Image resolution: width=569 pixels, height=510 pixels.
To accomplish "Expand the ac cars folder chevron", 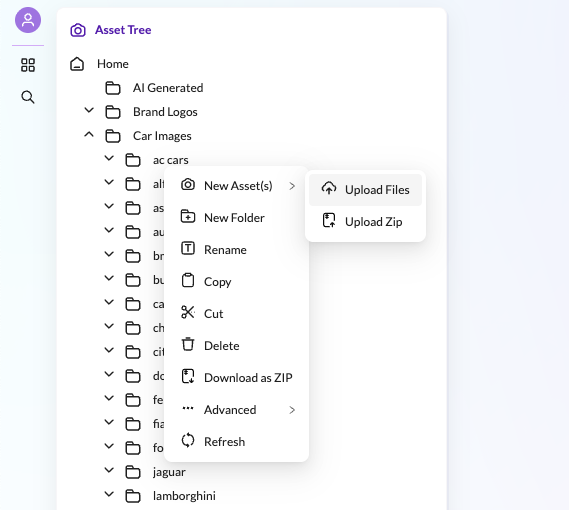I will 109,158.
